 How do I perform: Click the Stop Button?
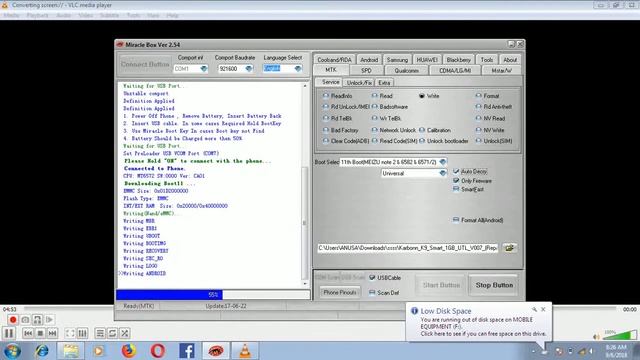pyautogui.click(x=494, y=285)
